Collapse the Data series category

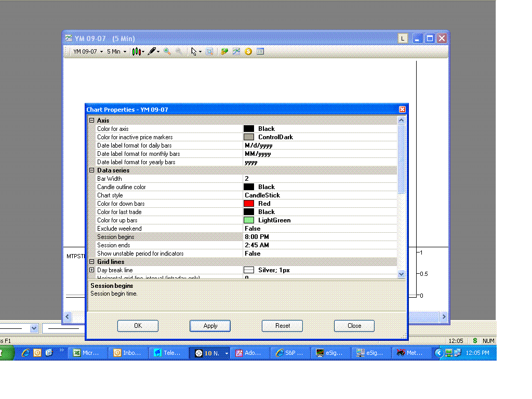[91, 170]
